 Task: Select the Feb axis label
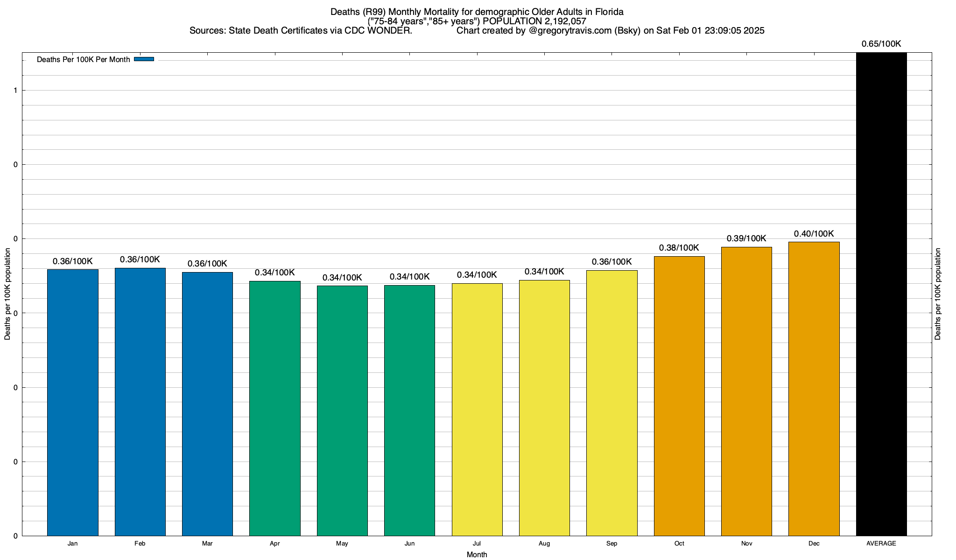pos(140,544)
